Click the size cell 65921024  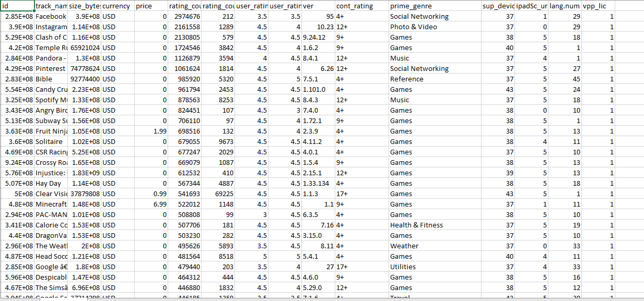click(84, 48)
